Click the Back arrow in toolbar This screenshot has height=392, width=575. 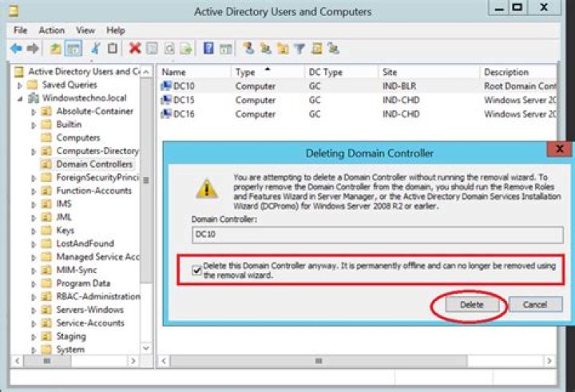[x=16, y=49]
